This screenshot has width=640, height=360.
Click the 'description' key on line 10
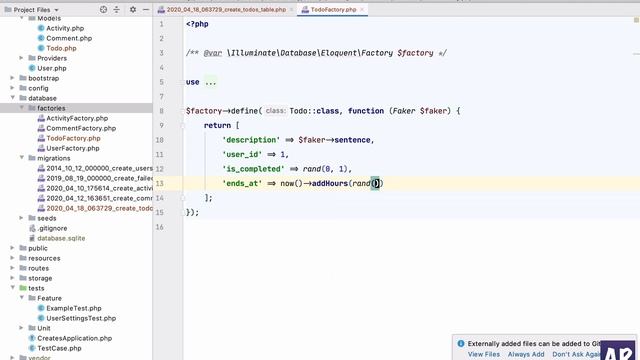click(x=251, y=140)
